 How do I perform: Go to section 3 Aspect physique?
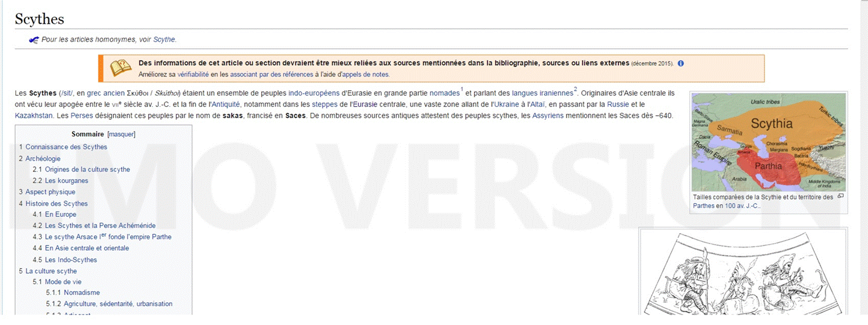[x=47, y=192]
